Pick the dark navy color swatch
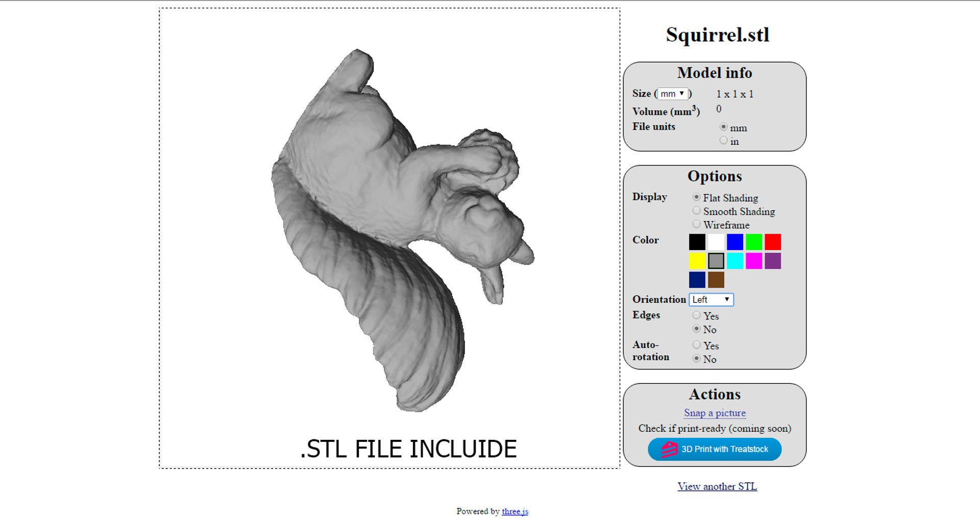Viewport: 980px width, 520px height. (x=697, y=280)
